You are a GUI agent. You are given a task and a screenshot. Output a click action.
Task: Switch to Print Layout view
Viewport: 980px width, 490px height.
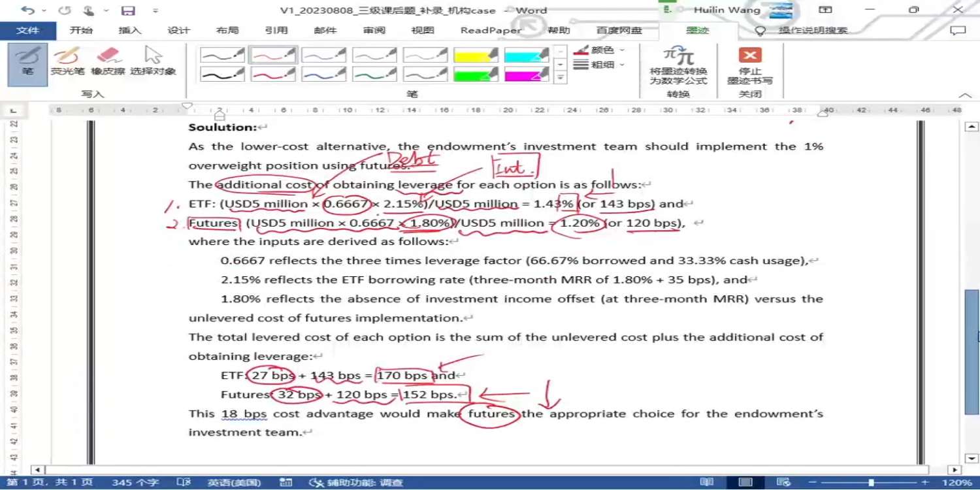(745, 483)
